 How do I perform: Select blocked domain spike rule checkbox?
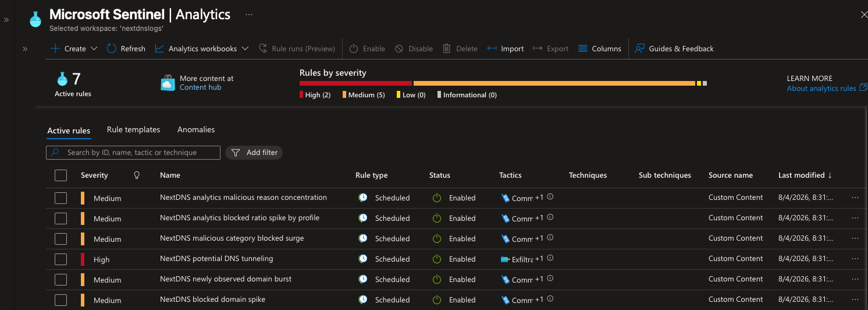pyautogui.click(x=61, y=300)
